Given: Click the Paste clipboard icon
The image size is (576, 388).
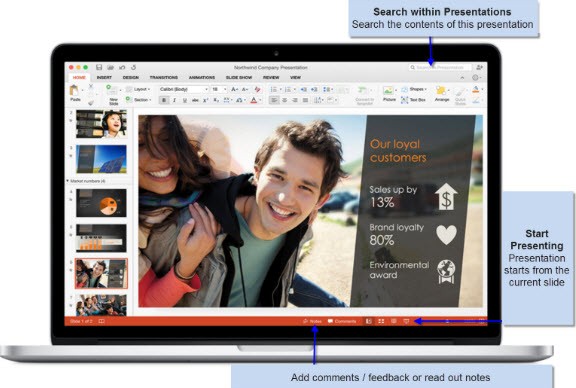Looking at the screenshot, I should tap(74, 90).
